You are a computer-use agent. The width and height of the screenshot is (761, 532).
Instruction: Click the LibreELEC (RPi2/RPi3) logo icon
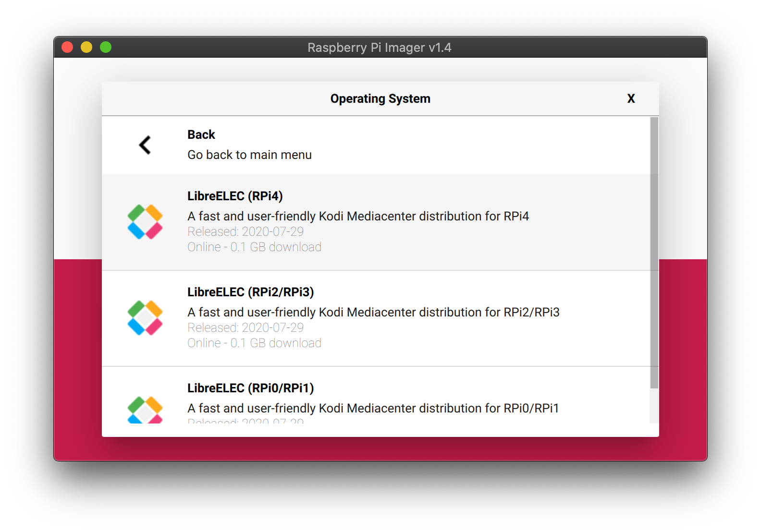coord(145,318)
